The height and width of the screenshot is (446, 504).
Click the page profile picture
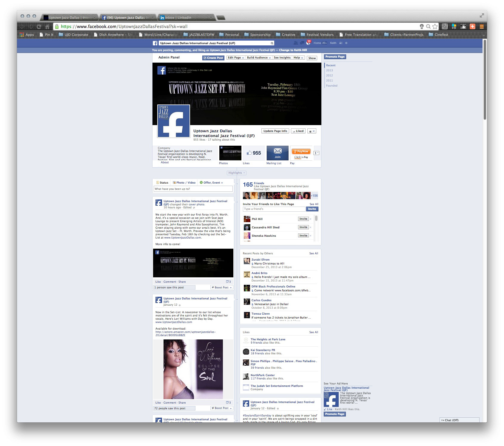pyautogui.click(x=174, y=121)
